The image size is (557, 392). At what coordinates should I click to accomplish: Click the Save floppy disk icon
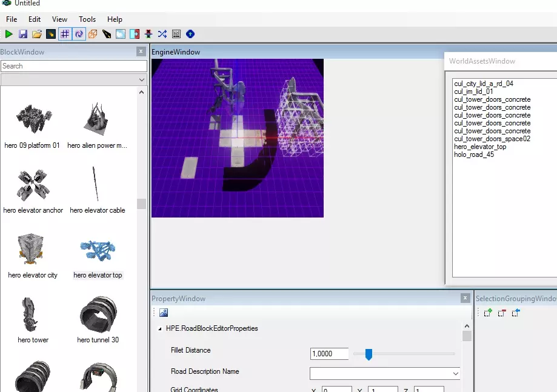[23, 35]
